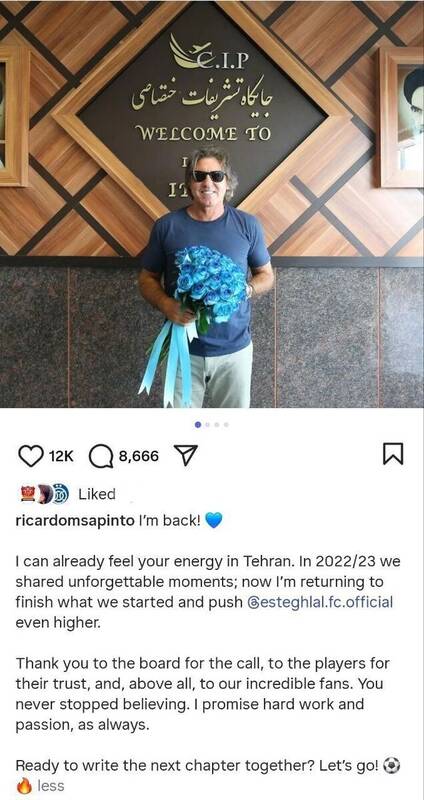Save post with bookmark icon
Image resolution: width=424 pixels, height=800 pixels.
pos(393,454)
